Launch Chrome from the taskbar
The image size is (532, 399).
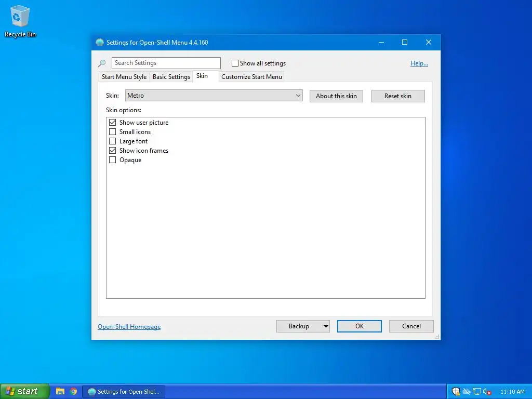click(73, 391)
